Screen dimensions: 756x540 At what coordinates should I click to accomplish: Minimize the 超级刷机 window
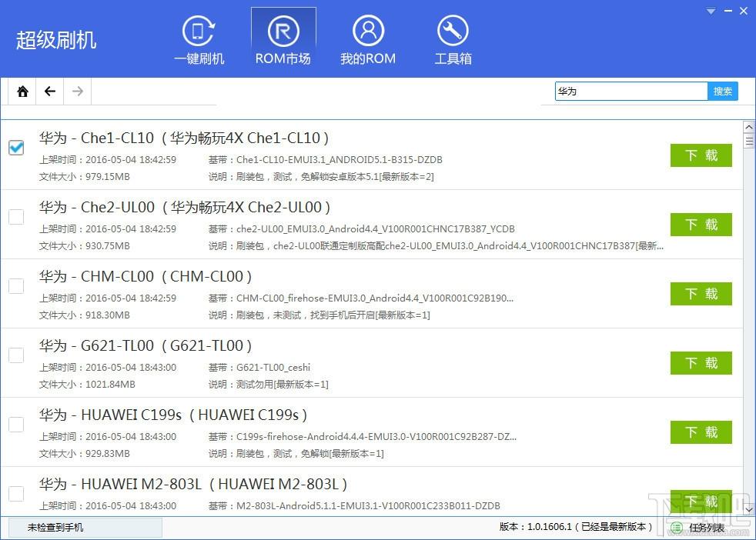[x=728, y=11]
